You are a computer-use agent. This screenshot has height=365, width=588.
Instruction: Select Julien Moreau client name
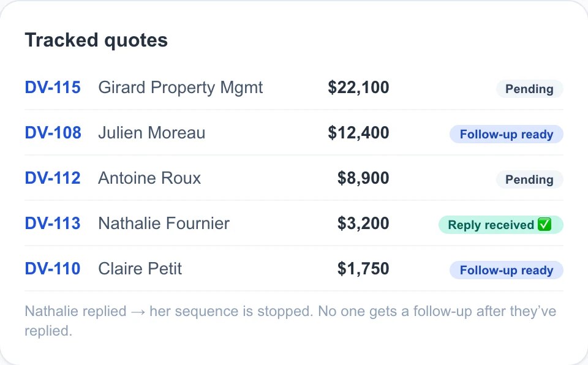click(152, 133)
